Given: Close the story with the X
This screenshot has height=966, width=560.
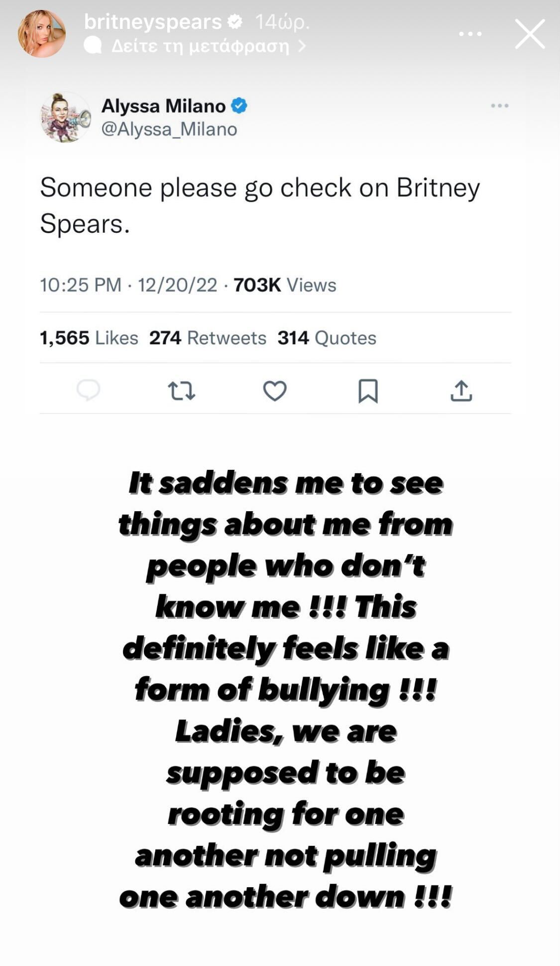Looking at the screenshot, I should click(x=530, y=34).
